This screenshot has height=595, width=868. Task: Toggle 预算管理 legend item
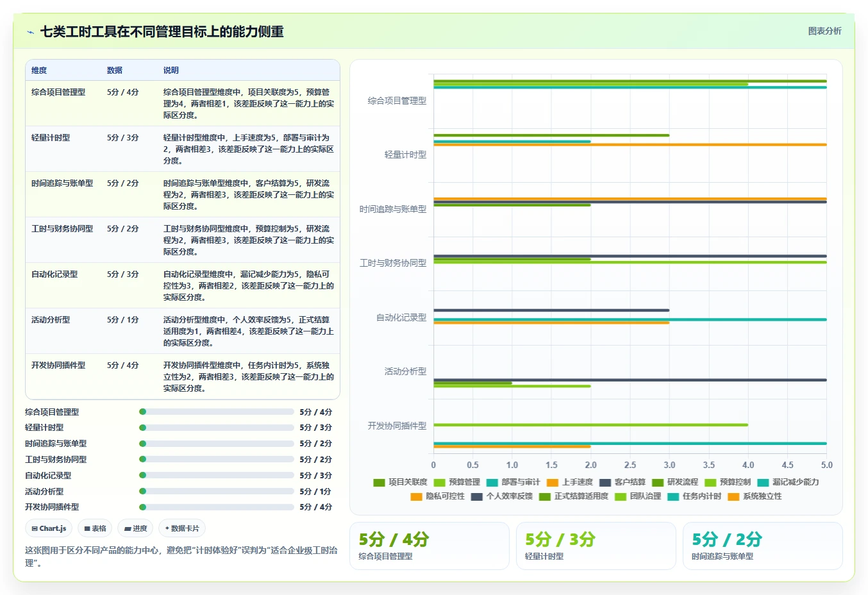click(456, 482)
